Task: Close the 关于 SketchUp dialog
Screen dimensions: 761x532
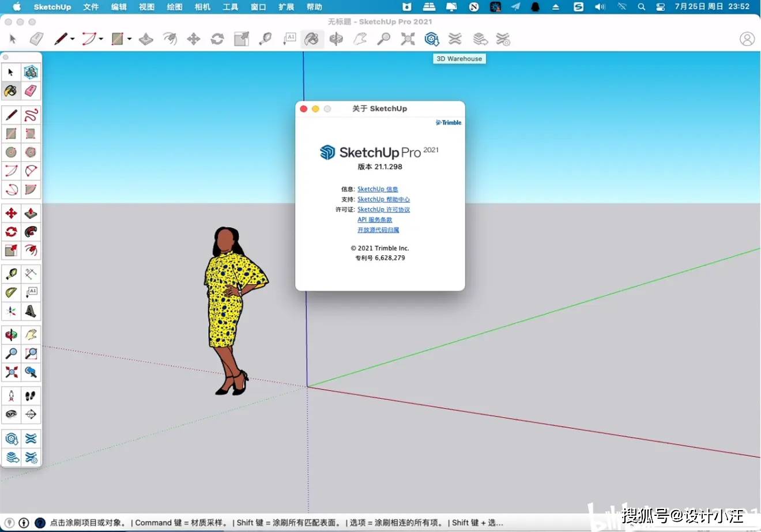Action: coord(304,108)
